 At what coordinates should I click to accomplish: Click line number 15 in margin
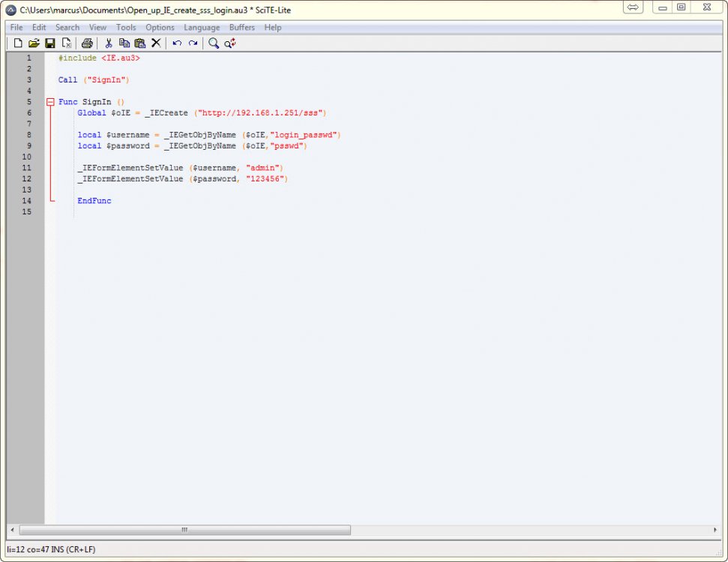(x=26, y=211)
